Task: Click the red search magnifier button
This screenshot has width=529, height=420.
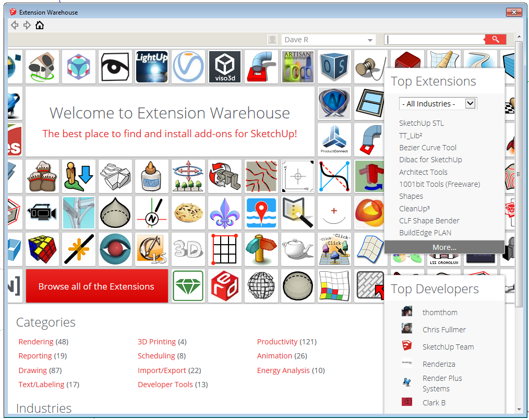Action: pos(496,40)
